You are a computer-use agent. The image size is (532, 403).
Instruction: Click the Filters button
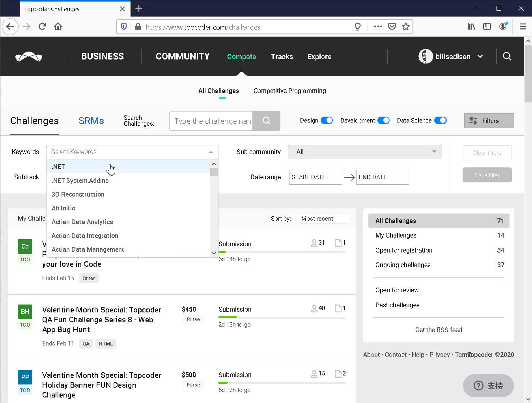(489, 121)
